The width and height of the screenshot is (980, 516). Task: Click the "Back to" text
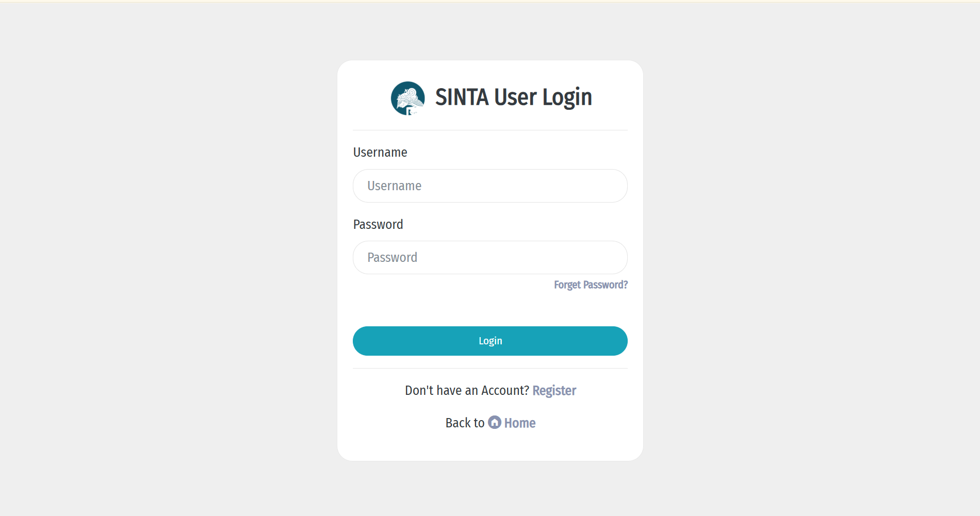[x=465, y=423]
